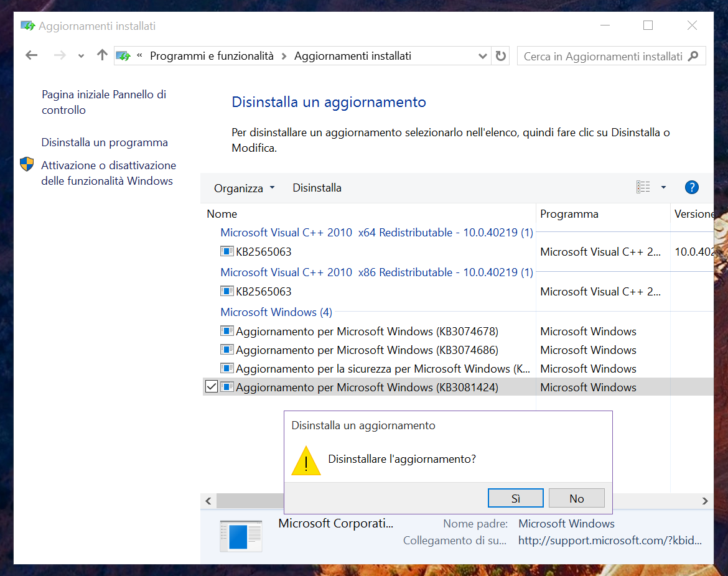The image size is (728, 576).
Task: Click Microsoft Corporati... publisher text in details
Action: pos(335,524)
